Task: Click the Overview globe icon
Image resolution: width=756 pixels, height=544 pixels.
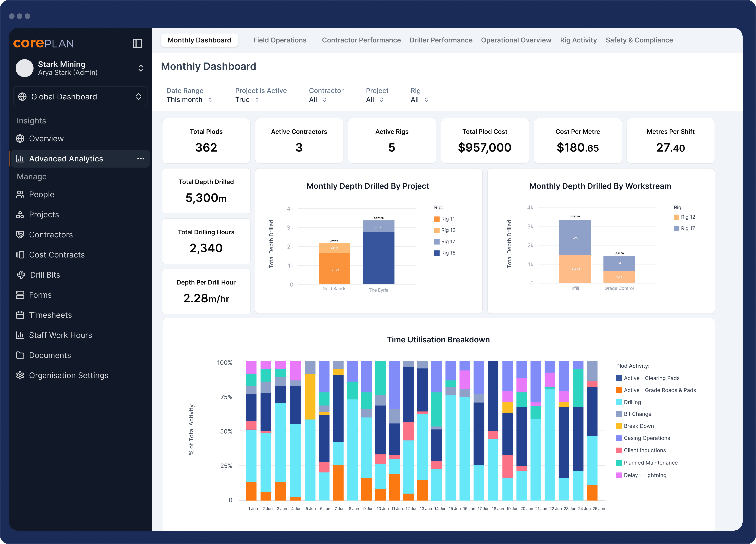Action: (20, 139)
